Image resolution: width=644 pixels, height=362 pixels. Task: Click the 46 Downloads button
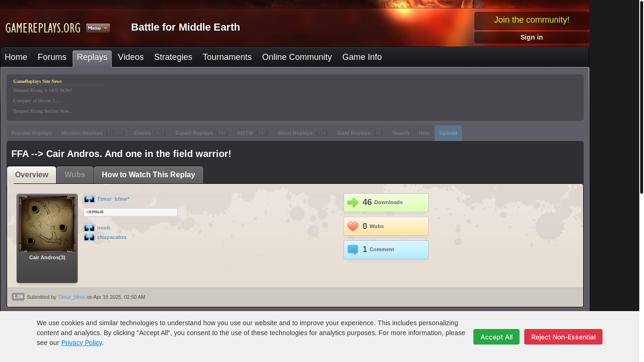point(386,203)
